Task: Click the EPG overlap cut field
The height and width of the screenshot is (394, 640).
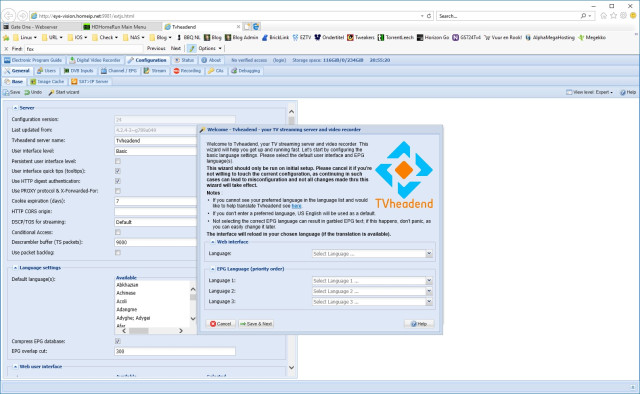Action: (x=175, y=351)
